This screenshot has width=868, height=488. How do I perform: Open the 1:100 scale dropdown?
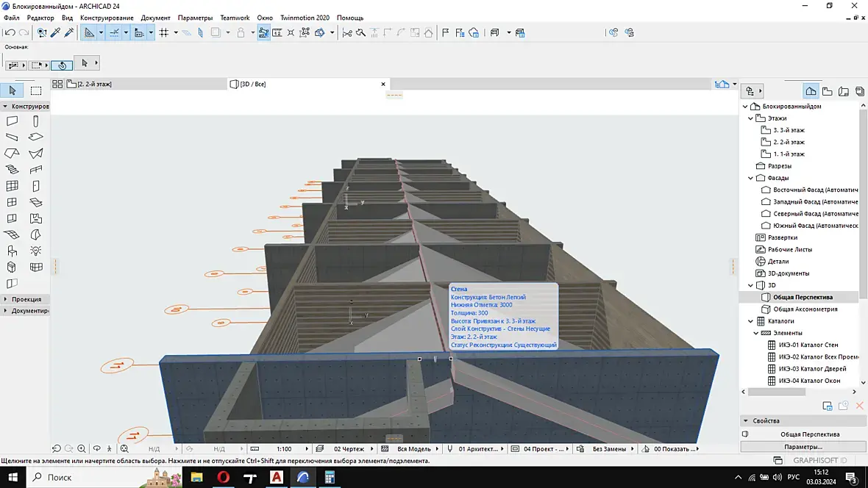coord(283,448)
